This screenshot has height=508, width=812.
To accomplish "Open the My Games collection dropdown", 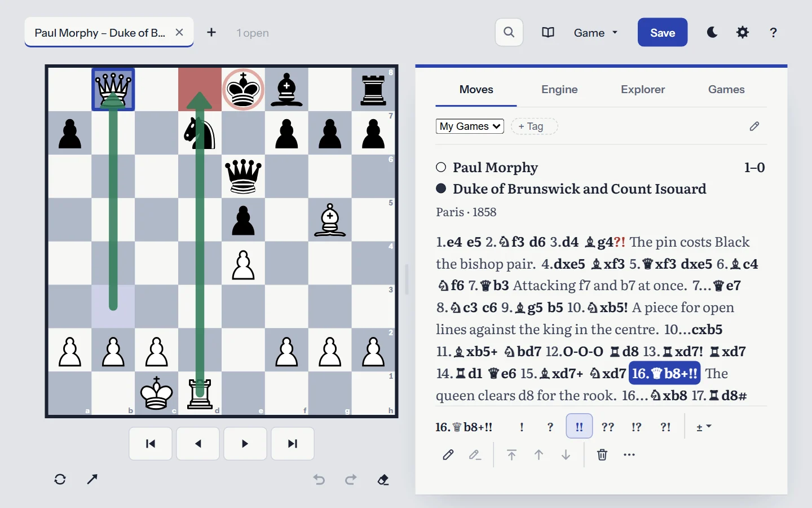I will click(x=470, y=126).
